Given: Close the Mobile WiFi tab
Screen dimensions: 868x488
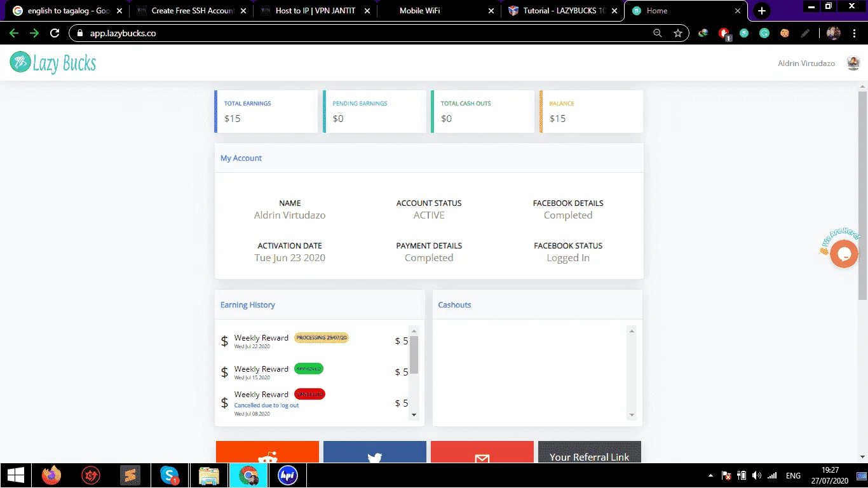Looking at the screenshot, I should click(491, 11).
